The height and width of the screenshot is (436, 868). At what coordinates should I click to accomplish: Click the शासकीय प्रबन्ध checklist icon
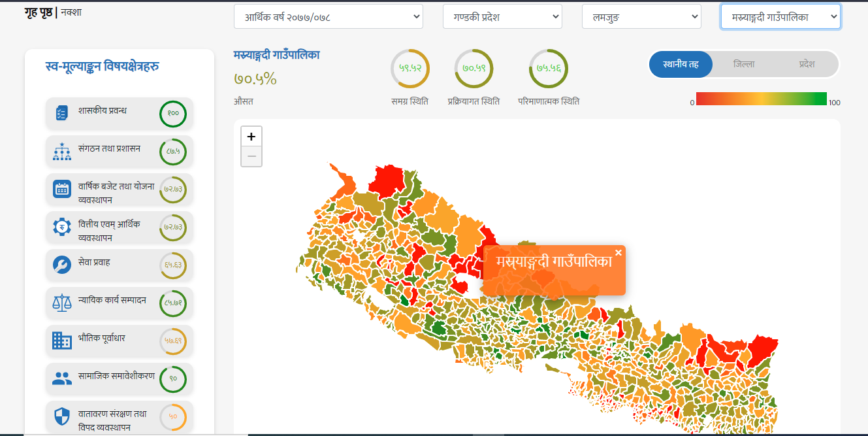pyautogui.click(x=62, y=113)
